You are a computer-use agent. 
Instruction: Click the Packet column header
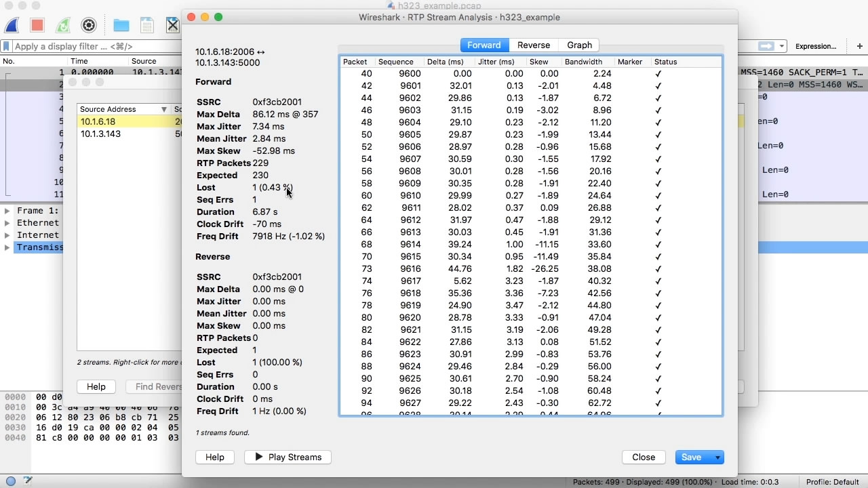click(355, 62)
